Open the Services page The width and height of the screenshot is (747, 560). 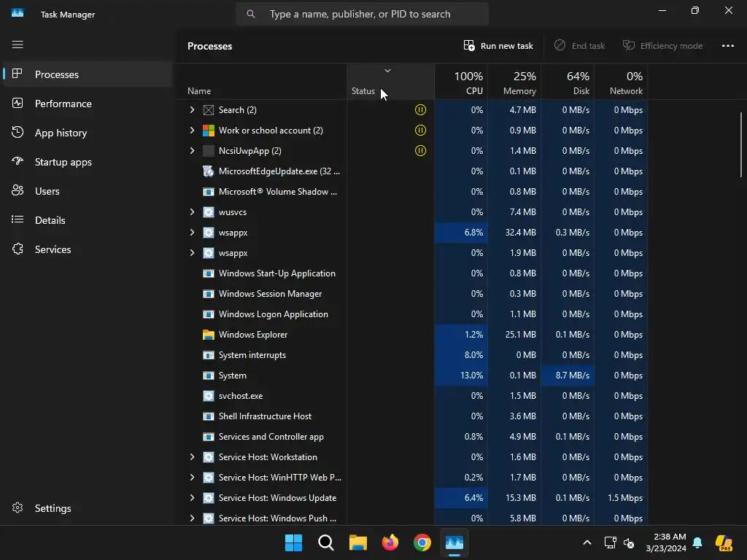88,249
